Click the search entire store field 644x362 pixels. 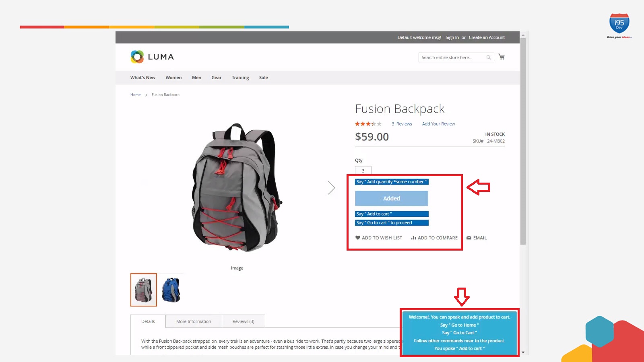coord(452,58)
